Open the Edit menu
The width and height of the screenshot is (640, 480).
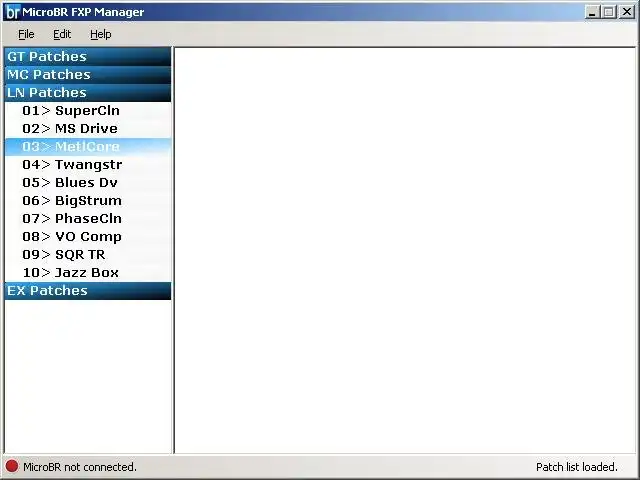[62, 34]
